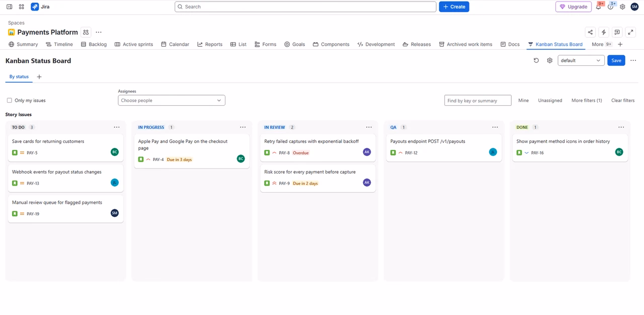Open the SM profile avatar in top bar

[x=634, y=7]
